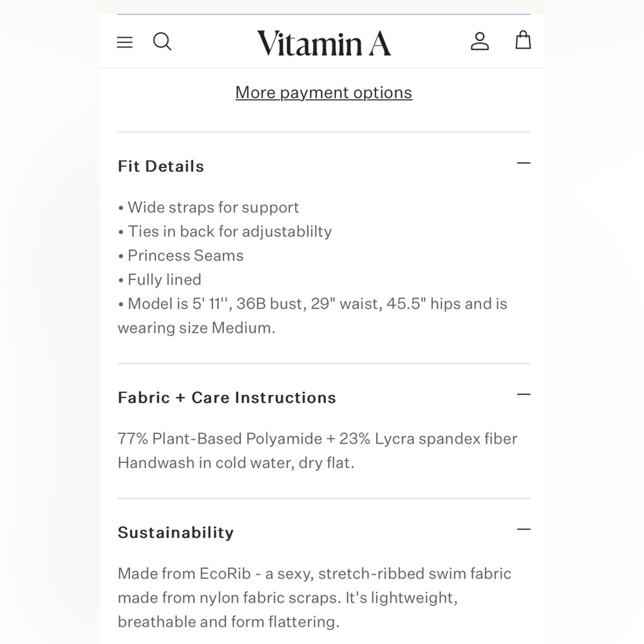Viewport: 644px width, 644px height.
Task: Click the 'Princess Seams' bullet text
Action: [181, 256]
